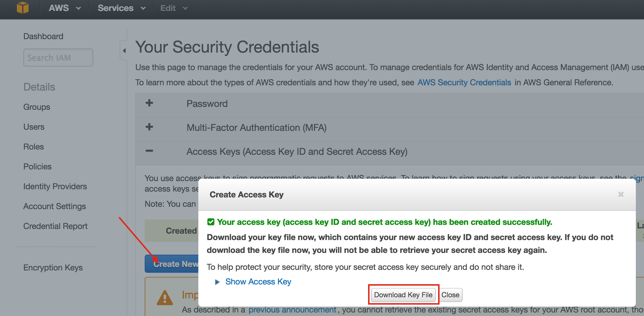The width and height of the screenshot is (644, 316).
Task: Collapse the sidebar with the arrow handle
Action: coord(124,51)
